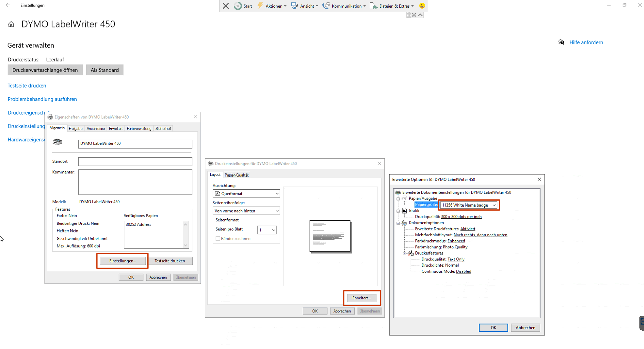Click Farbdruckmodus Enhanced value
644x349 pixels.
point(456,241)
